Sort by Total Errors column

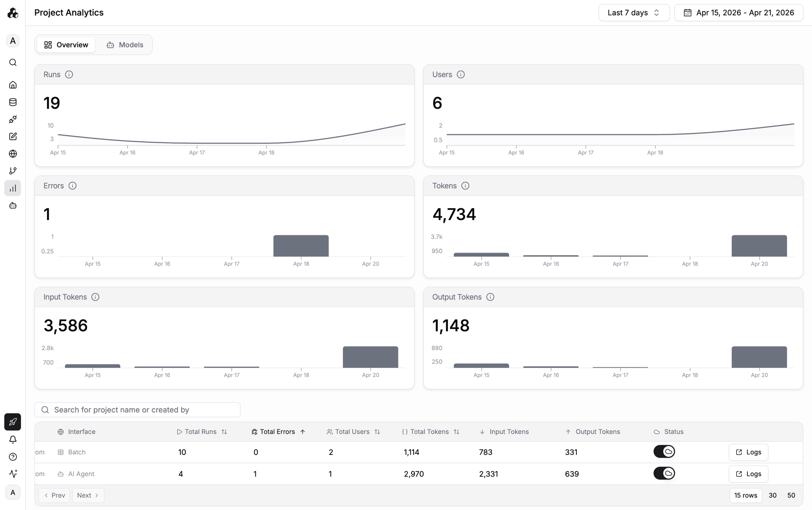(278, 432)
